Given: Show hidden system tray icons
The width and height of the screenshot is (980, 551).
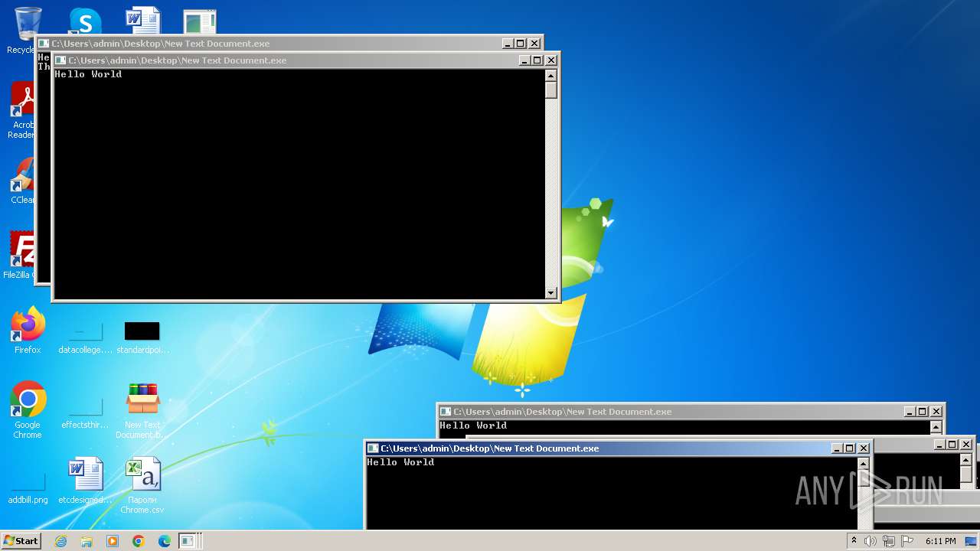Looking at the screenshot, I should pos(854,540).
